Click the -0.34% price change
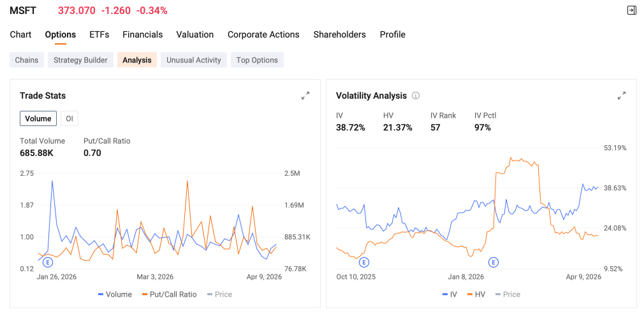Viewport: 644px width, 312px height. [151, 11]
